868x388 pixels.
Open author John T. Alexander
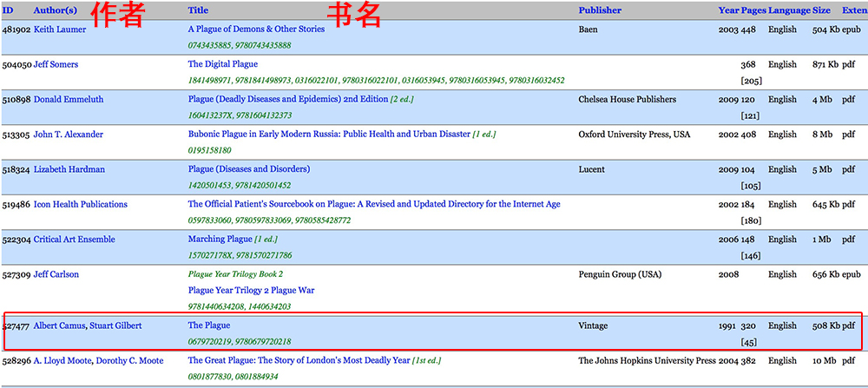[x=68, y=134]
